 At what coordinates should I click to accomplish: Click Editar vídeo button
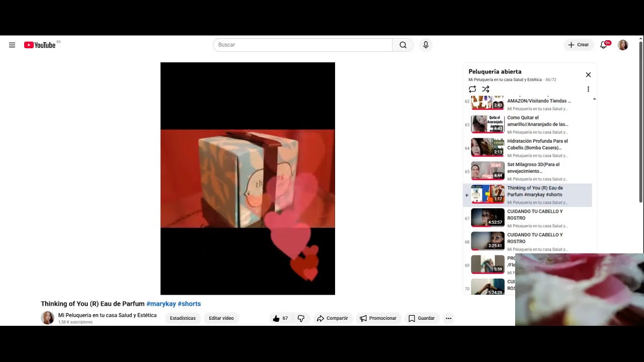pyautogui.click(x=221, y=318)
